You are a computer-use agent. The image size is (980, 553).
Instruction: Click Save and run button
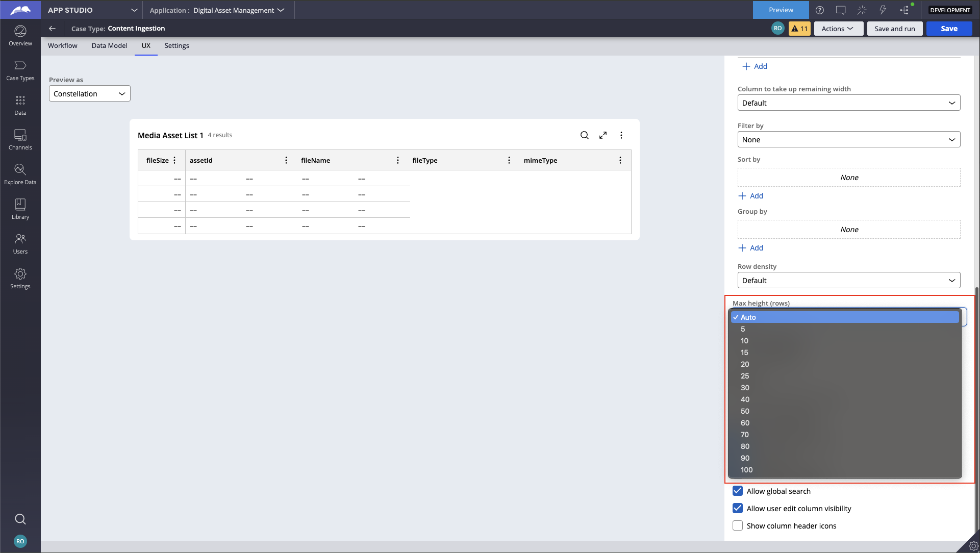click(x=894, y=28)
